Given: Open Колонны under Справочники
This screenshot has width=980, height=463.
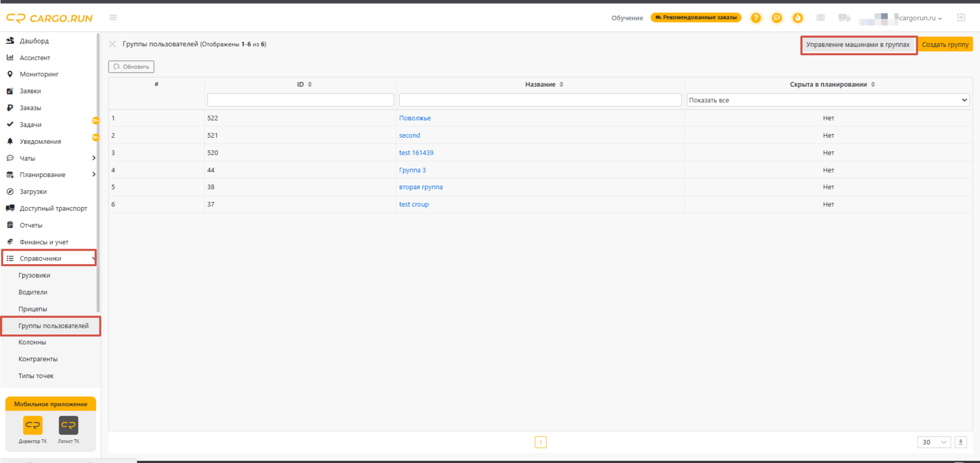Looking at the screenshot, I should pos(32,342).
